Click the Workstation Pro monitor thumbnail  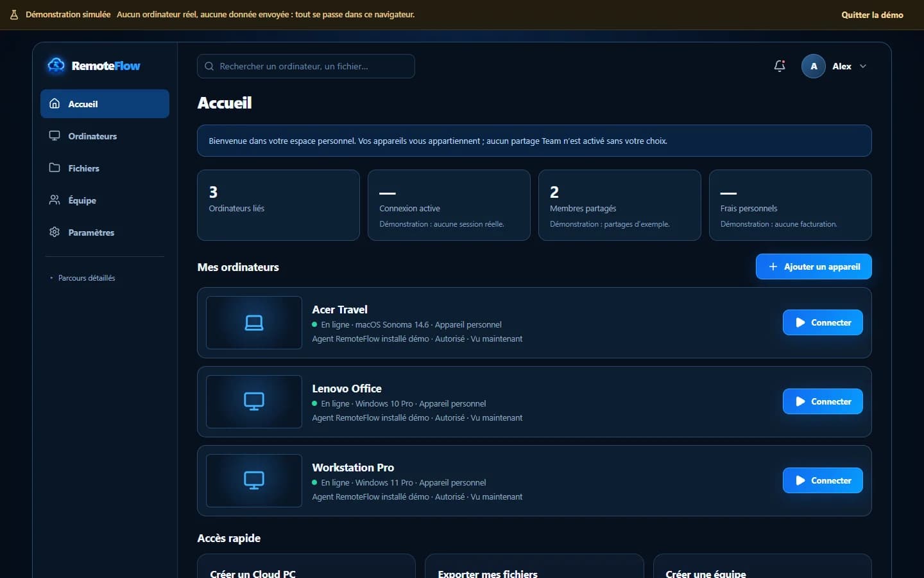coord(254,480)
